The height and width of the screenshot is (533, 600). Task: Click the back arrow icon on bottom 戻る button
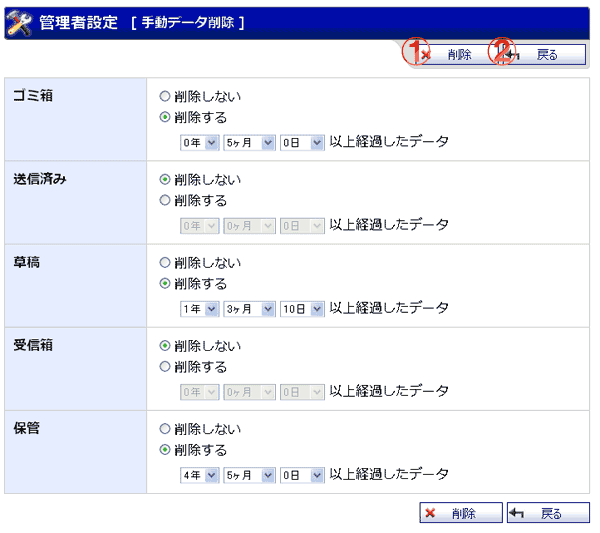[517, 513]
